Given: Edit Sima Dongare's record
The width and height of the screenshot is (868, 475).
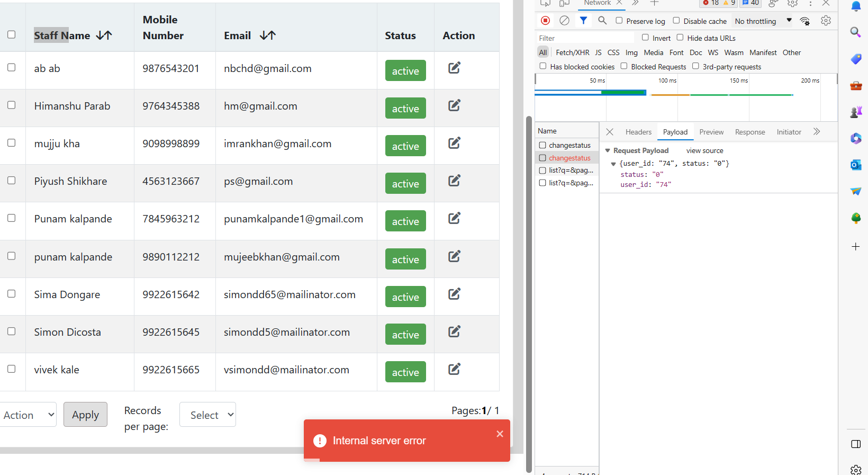Looking at the screenshot, I should pos(454,294).
